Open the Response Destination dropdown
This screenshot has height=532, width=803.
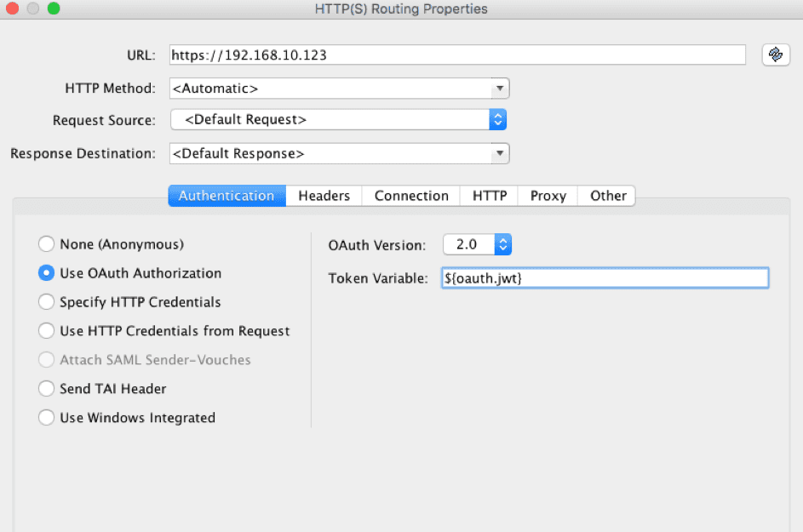click(501, 153)
